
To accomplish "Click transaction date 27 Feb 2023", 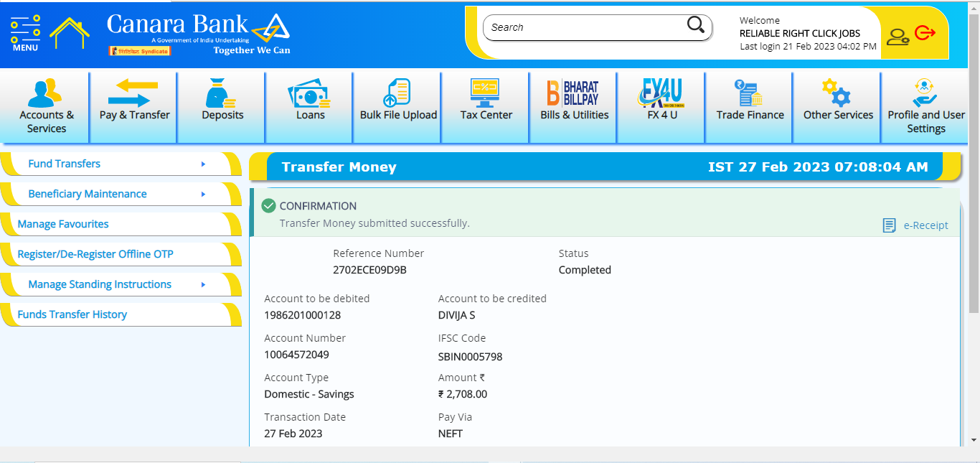I will (x=293, y=434).
